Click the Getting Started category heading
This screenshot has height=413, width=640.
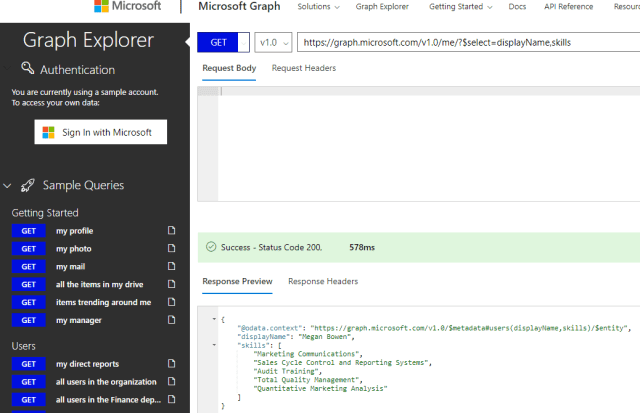pos(45,213)
